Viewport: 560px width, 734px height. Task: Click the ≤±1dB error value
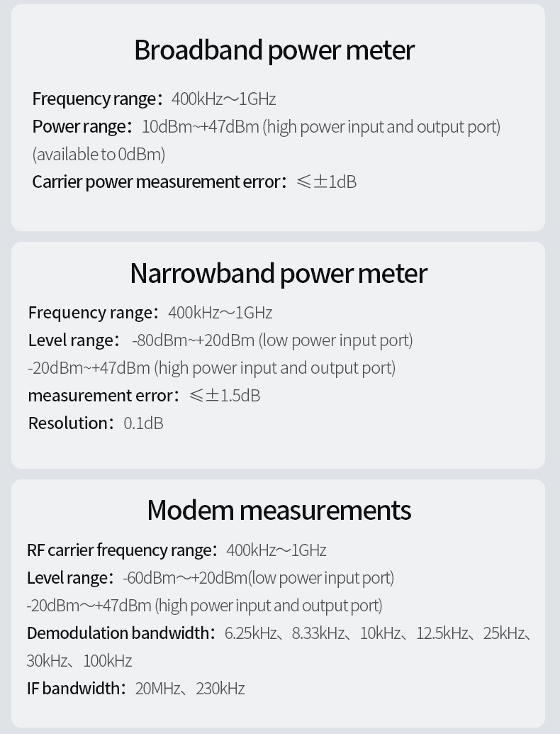327,182
